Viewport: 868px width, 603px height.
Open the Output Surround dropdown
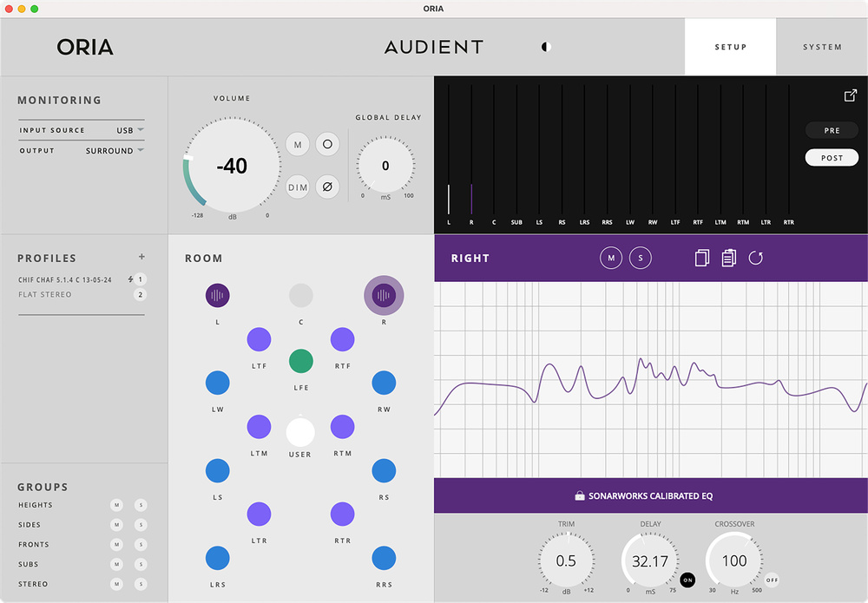coord(115,151)
